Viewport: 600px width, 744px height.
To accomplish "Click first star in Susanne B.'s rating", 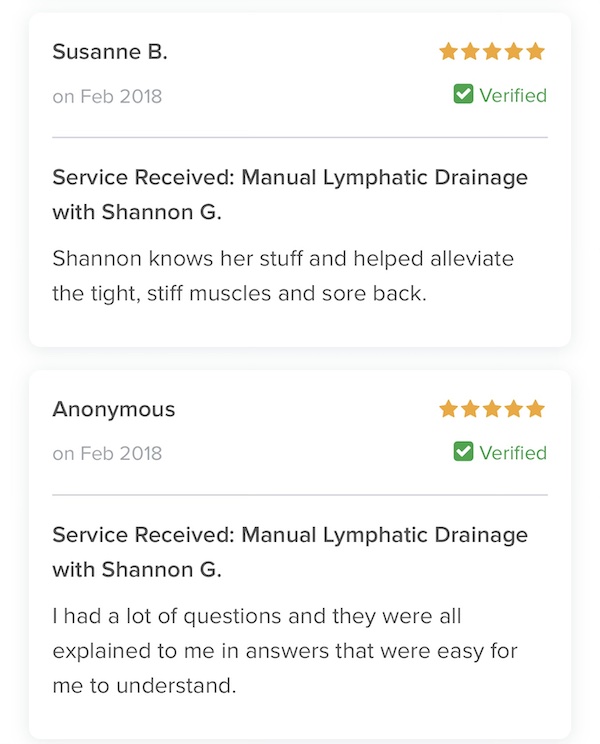I will pyautogui.click(x=448, y=51).
